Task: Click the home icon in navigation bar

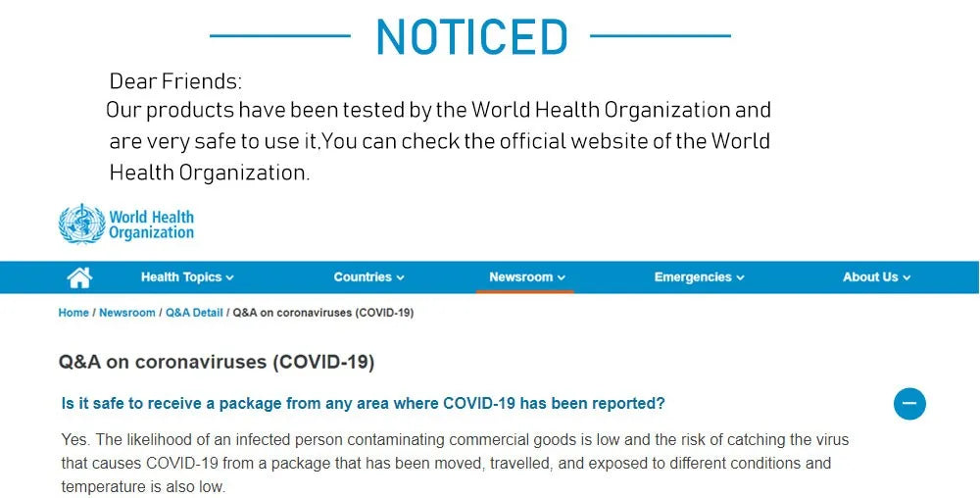Action: (79, 277)
